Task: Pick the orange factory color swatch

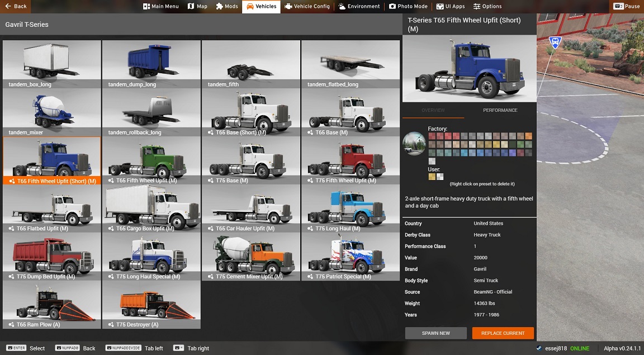Action: point(528,136)
